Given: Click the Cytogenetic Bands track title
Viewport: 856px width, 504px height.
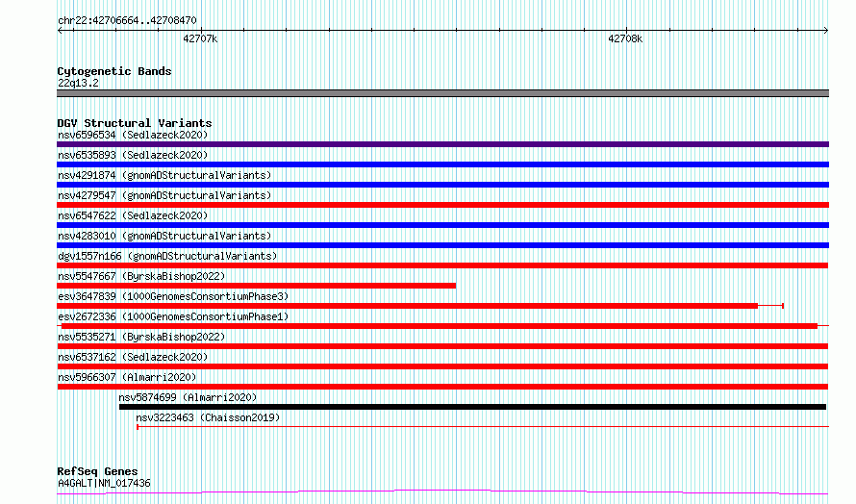Looking at the screenshot, I should [x=114, y=71].
